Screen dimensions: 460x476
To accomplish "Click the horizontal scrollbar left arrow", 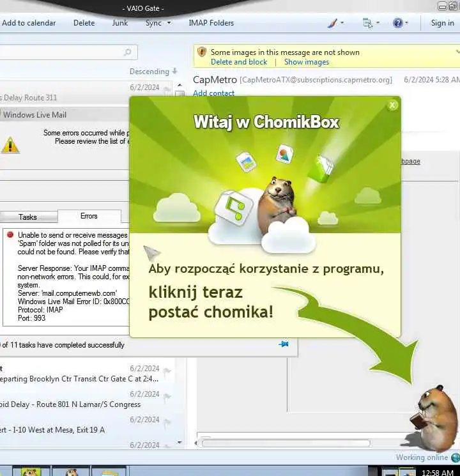I will 196,443.
